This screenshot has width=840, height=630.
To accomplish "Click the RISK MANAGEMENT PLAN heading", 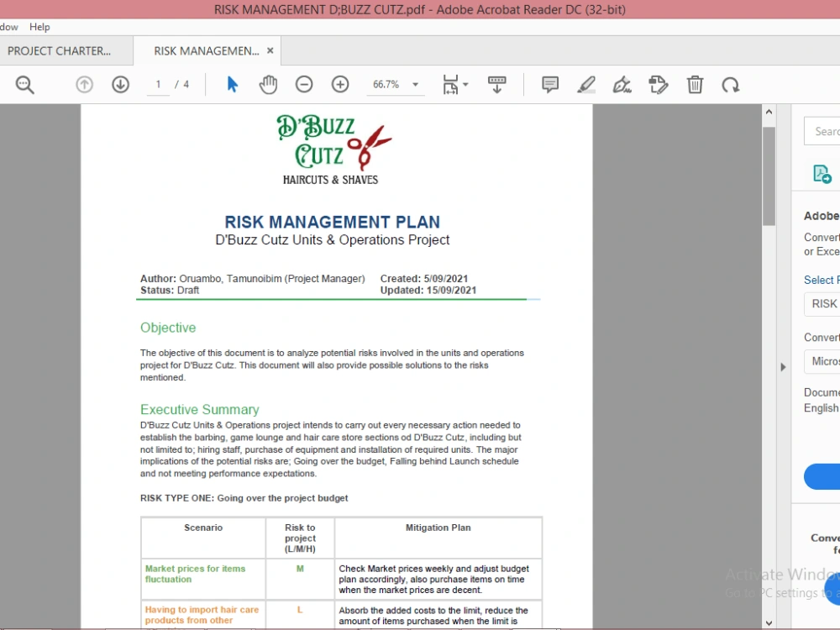I will (x=332, y=222).
